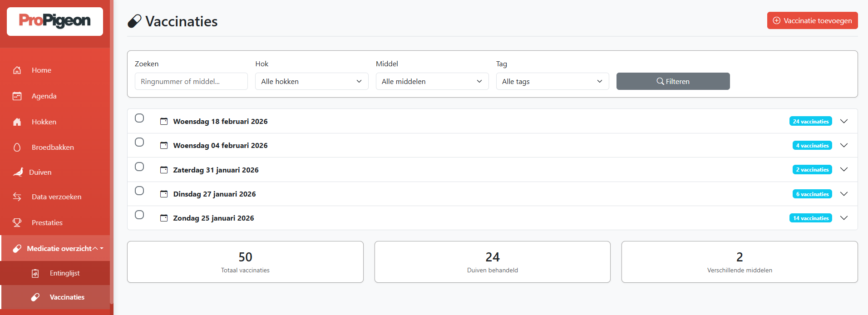This screenshot has height=315, width=868.
Task: Check the Zondag 25 januari 2026 row
Action: tap(139, 215)
